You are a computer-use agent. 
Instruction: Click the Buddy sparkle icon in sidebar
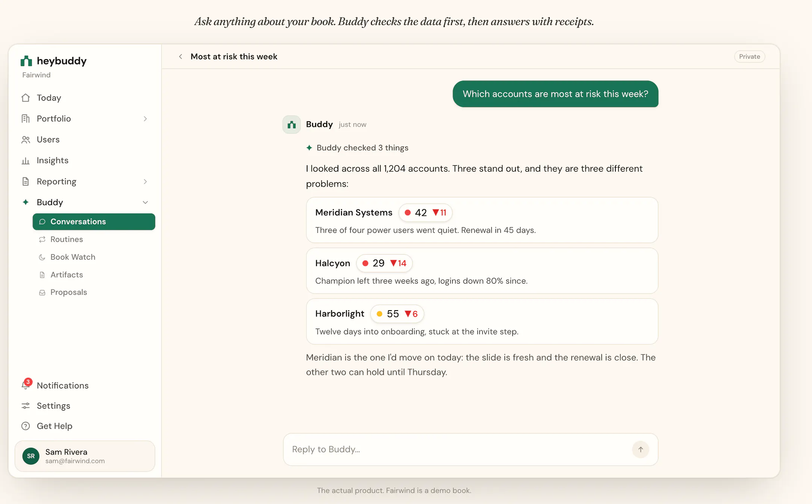pyautogui.click(x=26, y=202)
